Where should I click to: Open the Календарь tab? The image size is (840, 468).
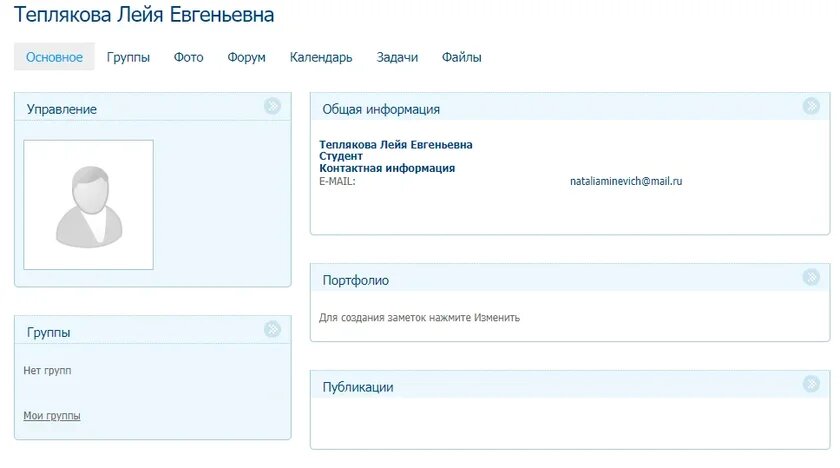[321, 57]
